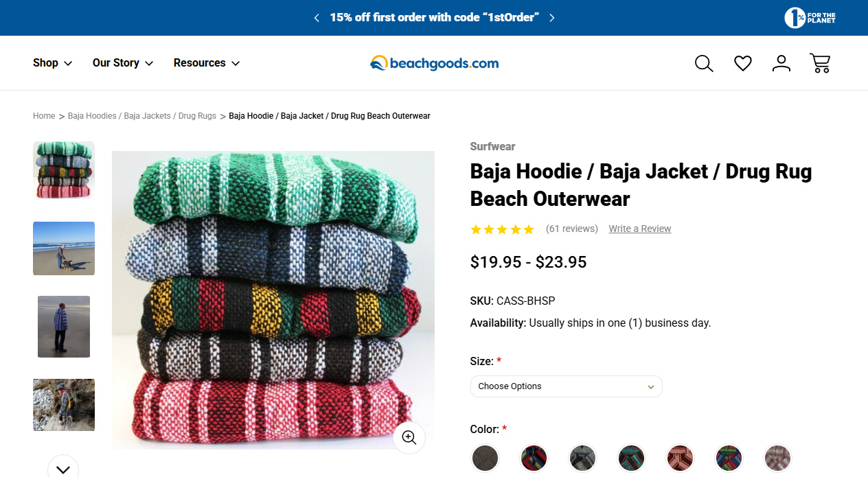
Task: Zoom the main product image with magnifier
Action: click(409, 437)
